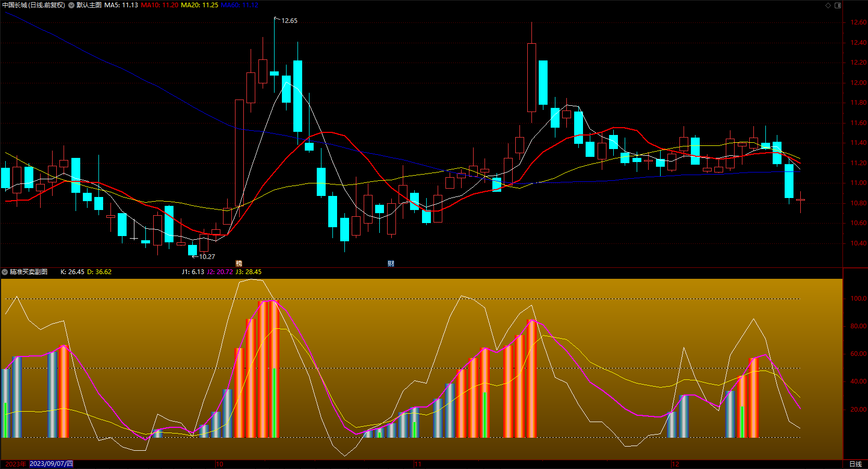Click the 10.40 price axis label

coord(859,243)
